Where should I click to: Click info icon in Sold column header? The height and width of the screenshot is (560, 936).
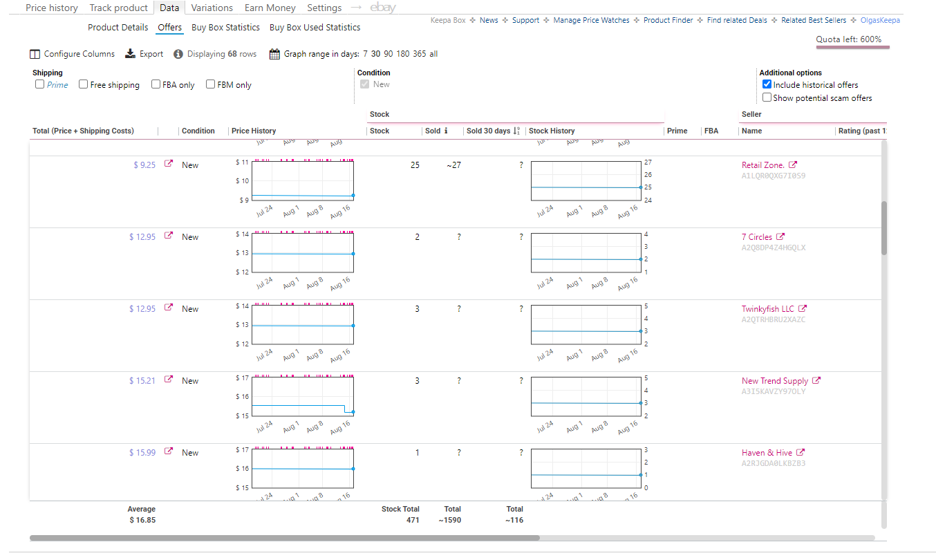(x=446, y=131)
